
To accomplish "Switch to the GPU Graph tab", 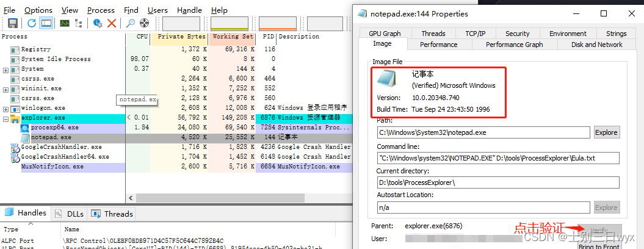I will (x=385, y=34).
